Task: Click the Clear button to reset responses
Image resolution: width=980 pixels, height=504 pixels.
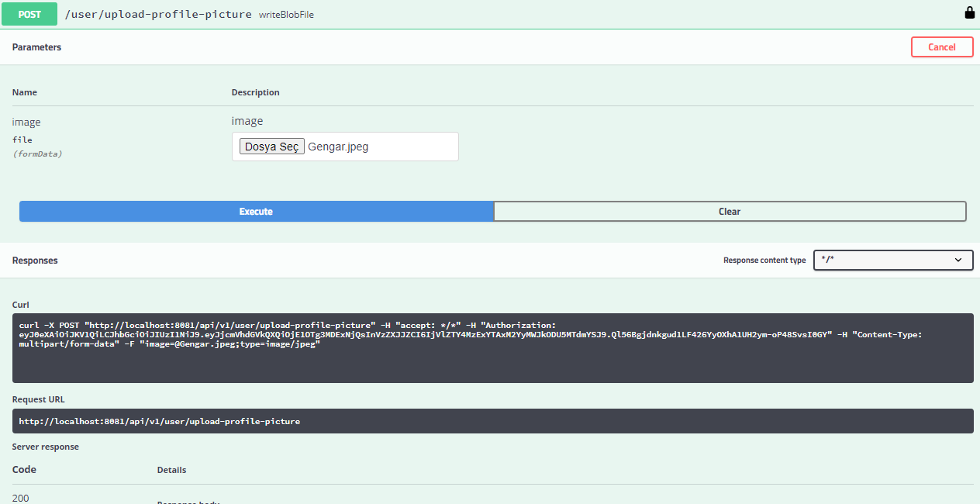Action: tap(730, 211)
